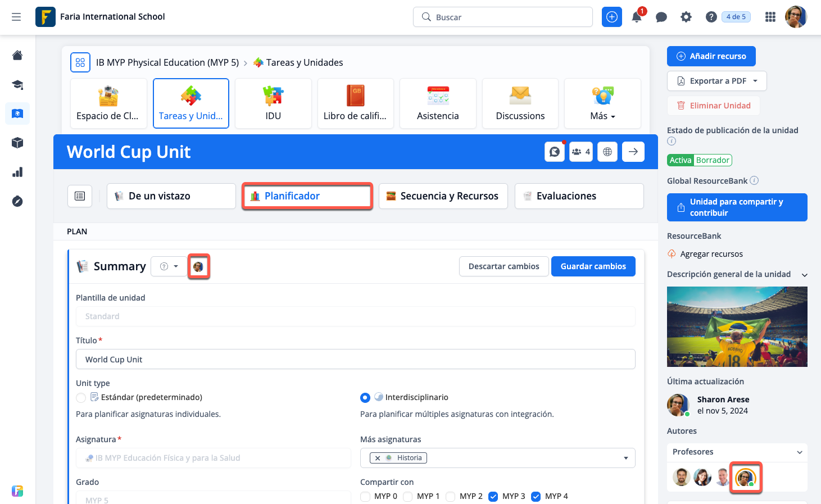Viewport: 821px width, 504px height.
Task: Open the notifications bell icon
Action: pos(637,17)
